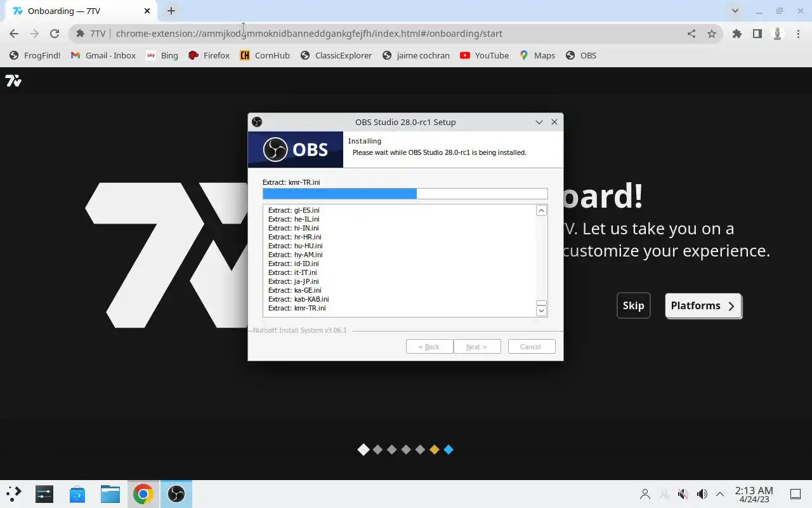Click 'Extract: hi-IN.ini' in the log

click(x=294, y=228)
